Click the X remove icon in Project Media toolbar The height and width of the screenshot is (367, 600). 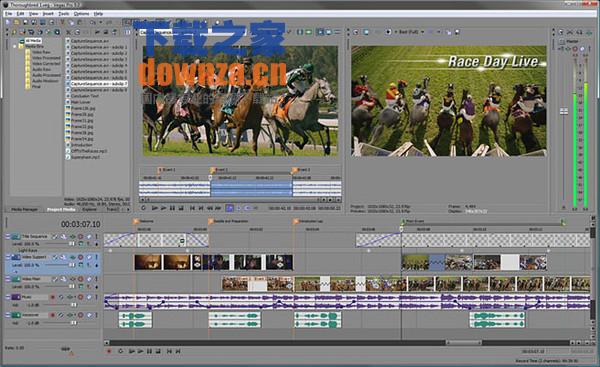click(x=68, y=33)
